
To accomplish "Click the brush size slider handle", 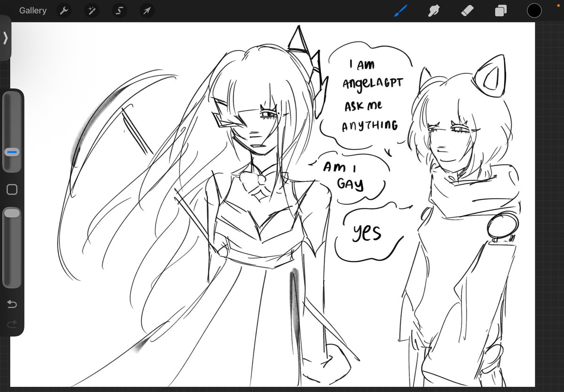I will (12, 152).
